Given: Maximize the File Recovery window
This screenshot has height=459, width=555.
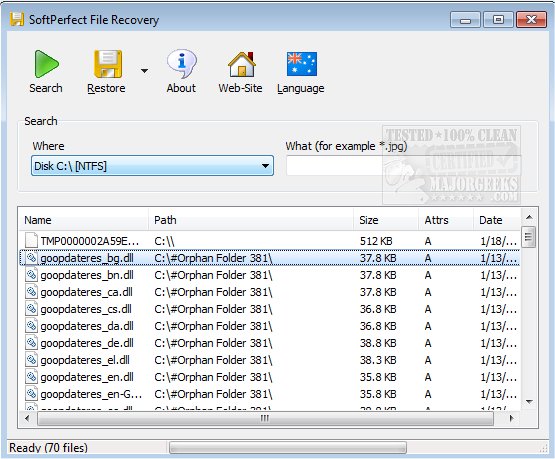Looking at the screenshot, I should (498, 20).
